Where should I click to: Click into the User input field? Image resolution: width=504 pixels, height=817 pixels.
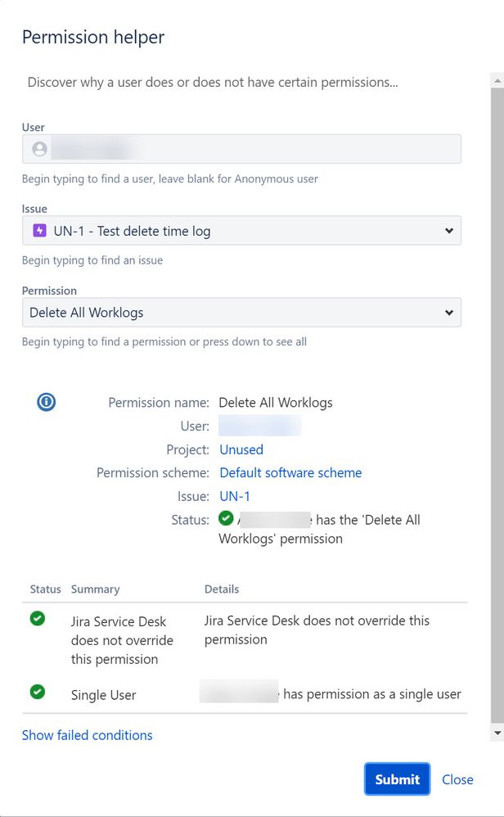pos(241,149)
